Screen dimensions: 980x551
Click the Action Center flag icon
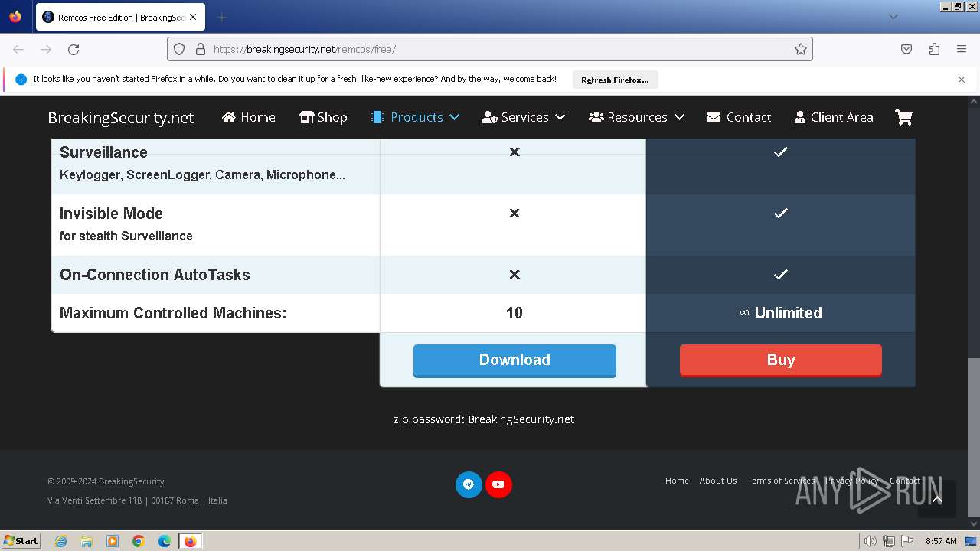point(908,541)
